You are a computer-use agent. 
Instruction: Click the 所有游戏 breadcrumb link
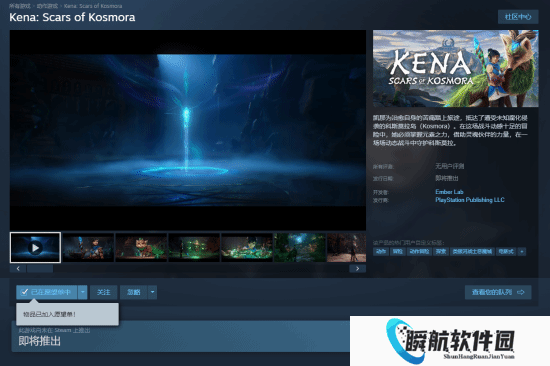point(20,6)
